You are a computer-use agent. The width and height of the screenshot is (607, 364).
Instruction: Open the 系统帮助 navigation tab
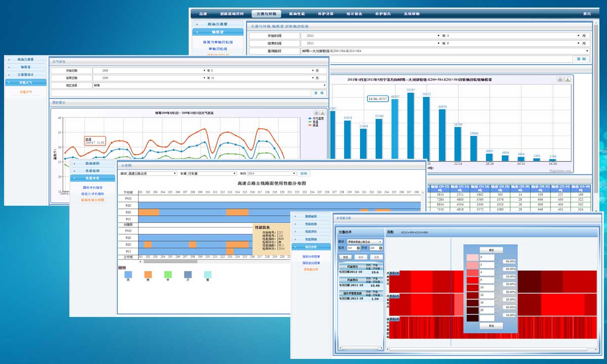coord(412,14)
